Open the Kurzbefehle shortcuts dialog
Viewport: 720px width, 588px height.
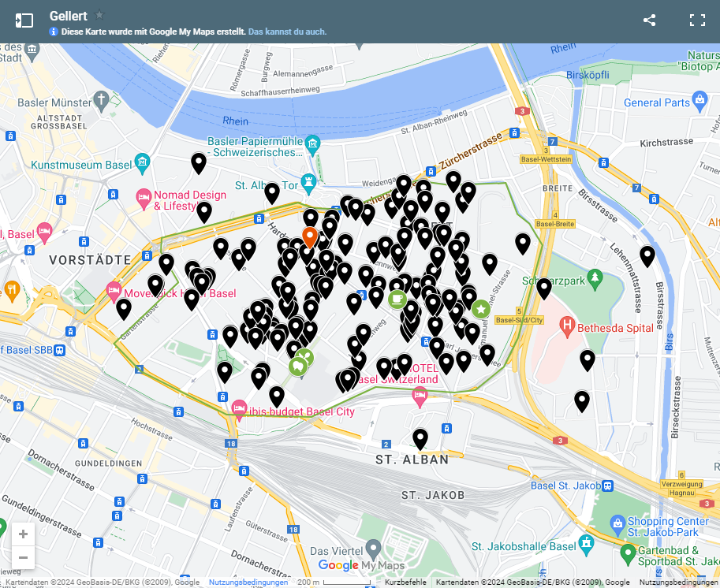(x=405, y=581)
